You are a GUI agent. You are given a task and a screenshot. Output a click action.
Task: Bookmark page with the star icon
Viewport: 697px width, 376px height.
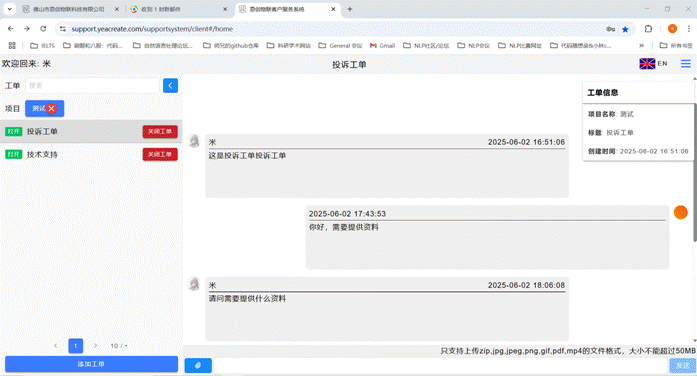tap(625, 29)
